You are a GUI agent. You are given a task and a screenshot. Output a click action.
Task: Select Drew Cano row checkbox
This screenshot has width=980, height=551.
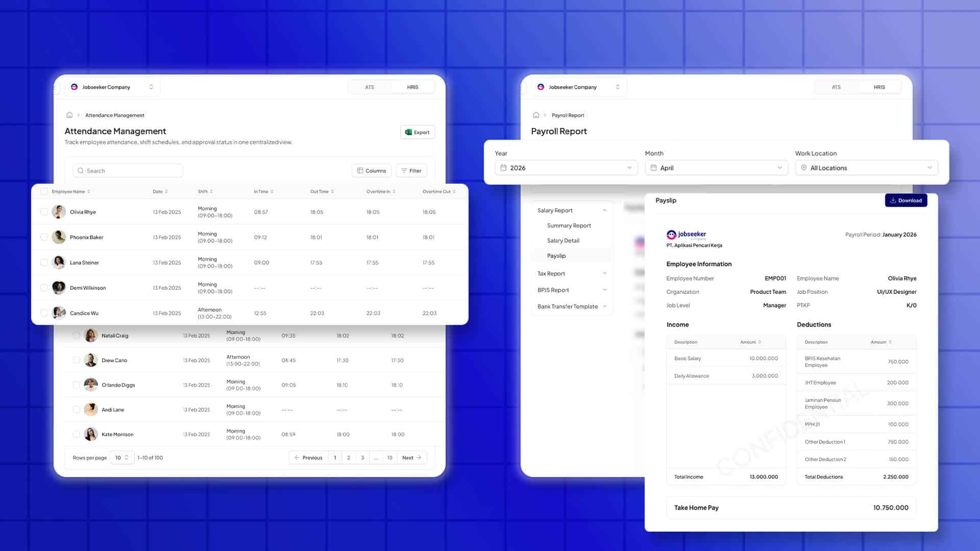(x=76, y=360)
